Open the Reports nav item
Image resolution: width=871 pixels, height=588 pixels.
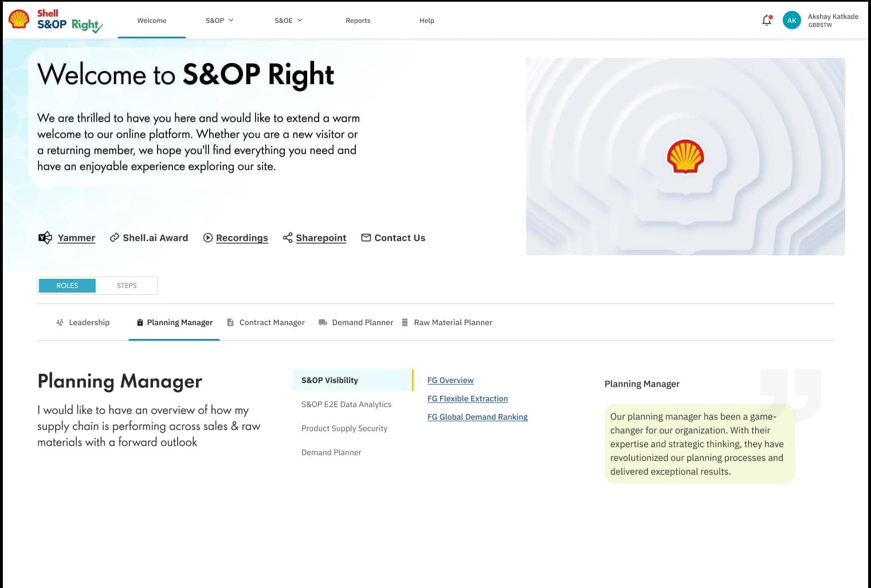coord(358,21)
